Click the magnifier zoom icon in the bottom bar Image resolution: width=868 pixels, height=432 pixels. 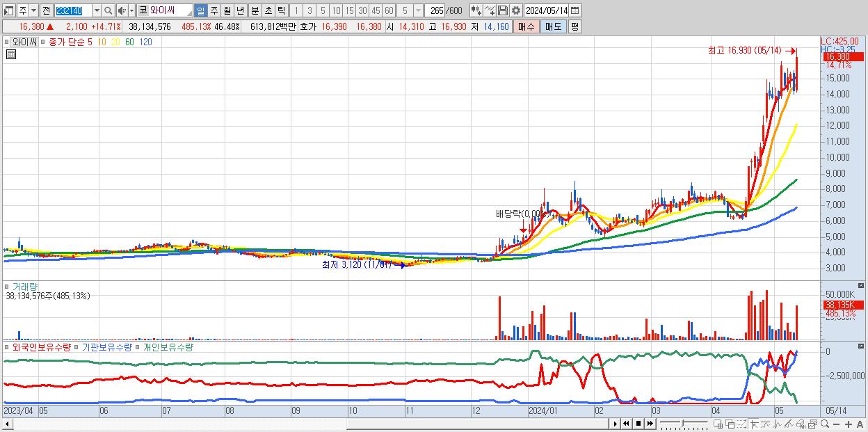coord(825,424)
